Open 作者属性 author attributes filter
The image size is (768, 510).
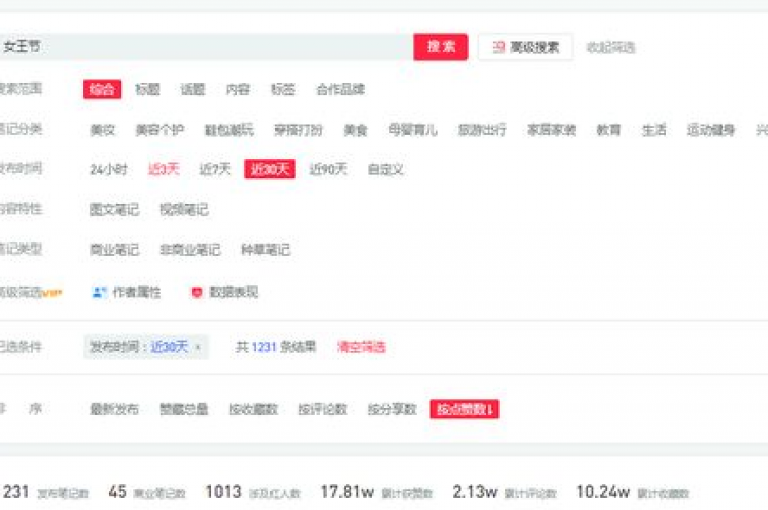[137, 292]
